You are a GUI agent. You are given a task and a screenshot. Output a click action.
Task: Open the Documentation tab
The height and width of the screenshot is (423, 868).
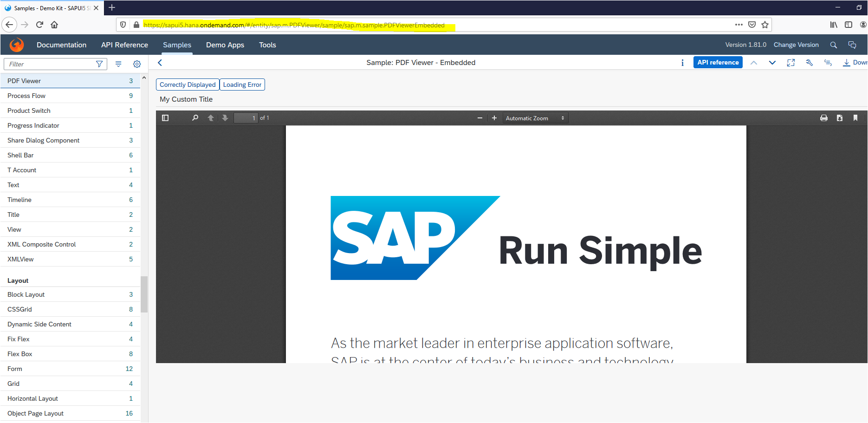(x=62, y=45)
